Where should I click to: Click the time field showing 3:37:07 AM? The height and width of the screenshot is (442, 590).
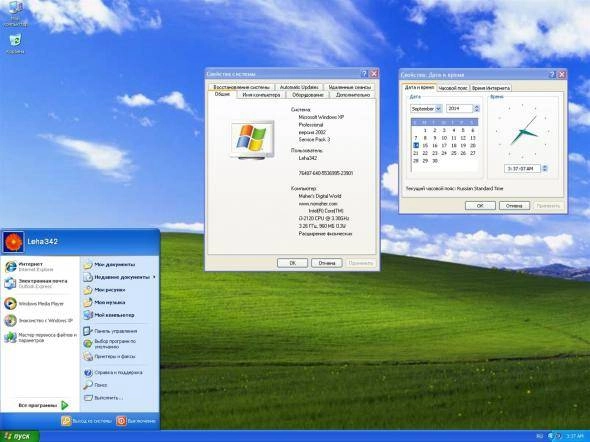[x=523, y=169]
